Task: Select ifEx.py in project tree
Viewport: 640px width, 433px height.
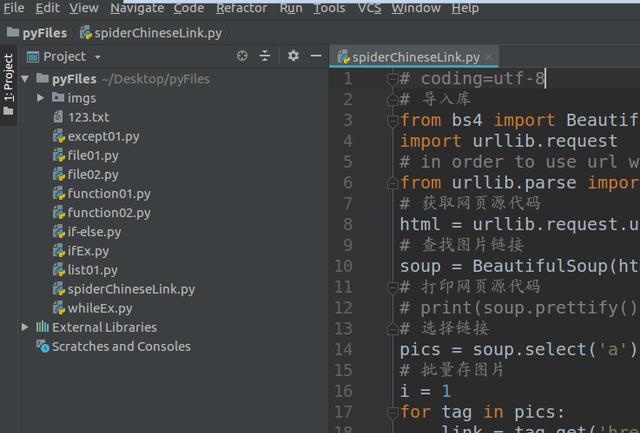Action: tap(88, 251)
